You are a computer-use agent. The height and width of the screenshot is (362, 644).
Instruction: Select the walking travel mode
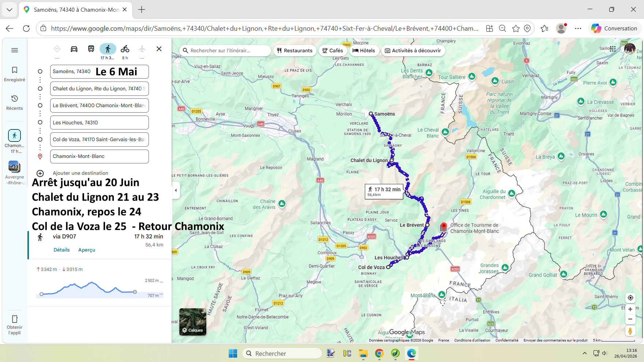click(108, 49)
